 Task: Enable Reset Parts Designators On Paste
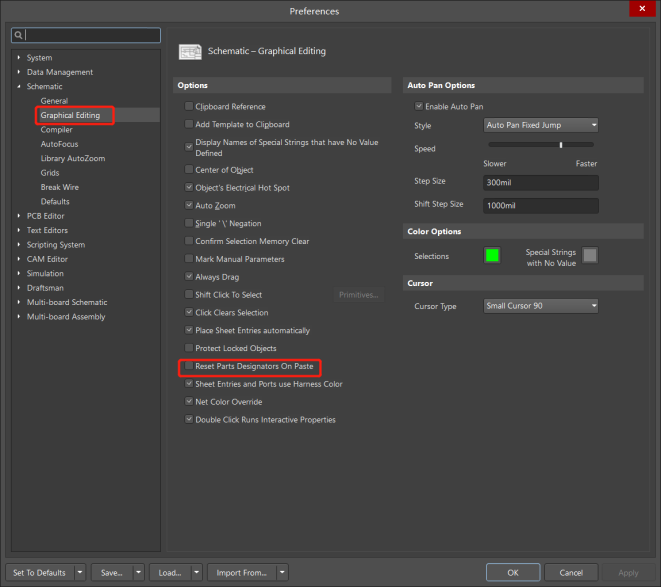tap(188, 367)
